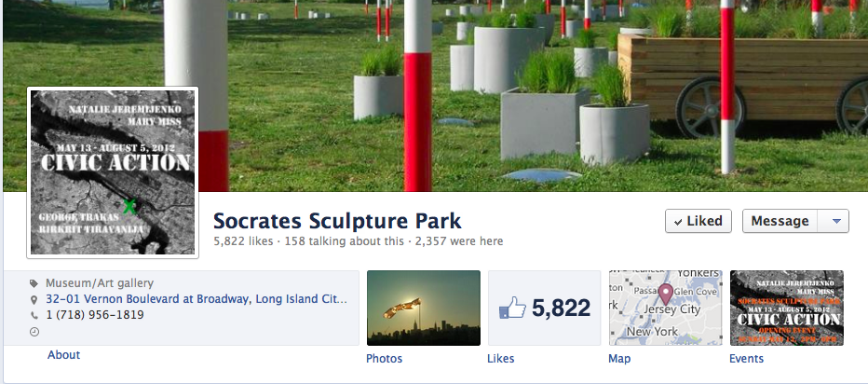The height and width of the screenshot is (384, 868).
Task: Open the Likes tab label
Action: click(500, 359)
